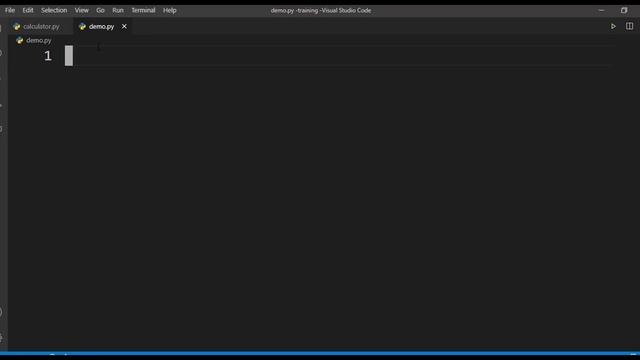This screenshot has height=360, width=640.
Task: Open the Selection menu
Action: point(54,10)
